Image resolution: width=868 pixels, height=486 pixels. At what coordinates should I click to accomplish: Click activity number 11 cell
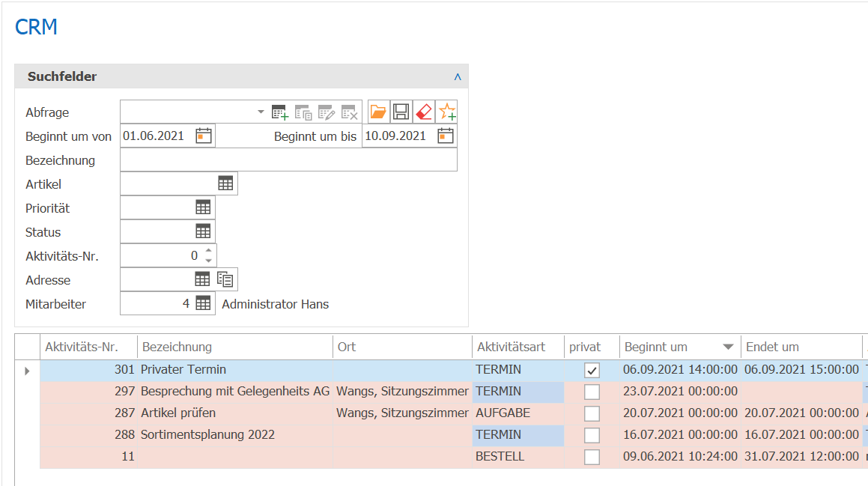pos(88,457)
